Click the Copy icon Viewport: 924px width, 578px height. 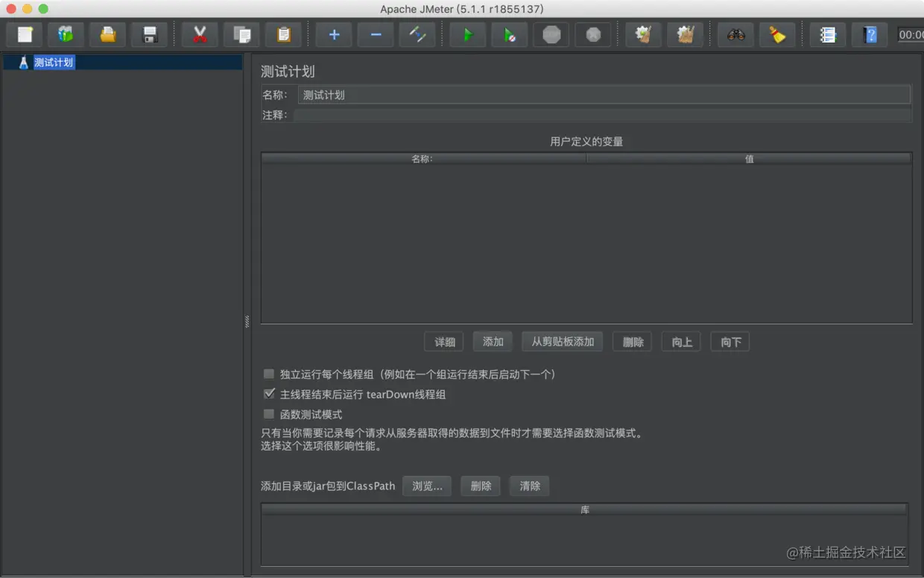tap(241, 34)
